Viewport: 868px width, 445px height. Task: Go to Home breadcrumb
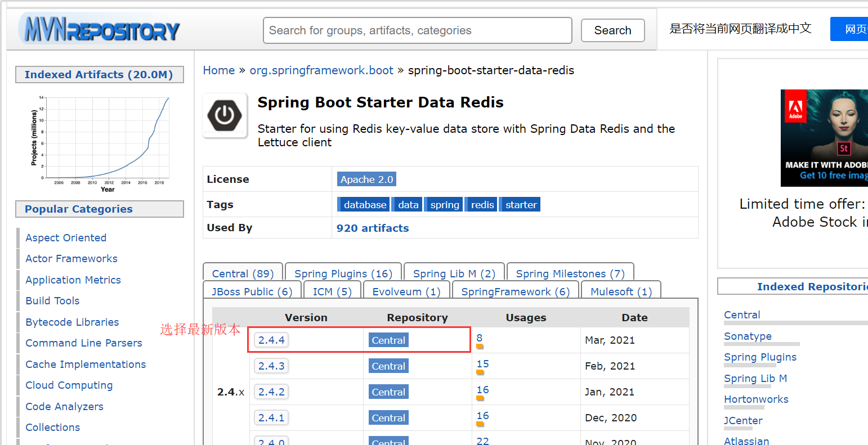tap(219, 70)
